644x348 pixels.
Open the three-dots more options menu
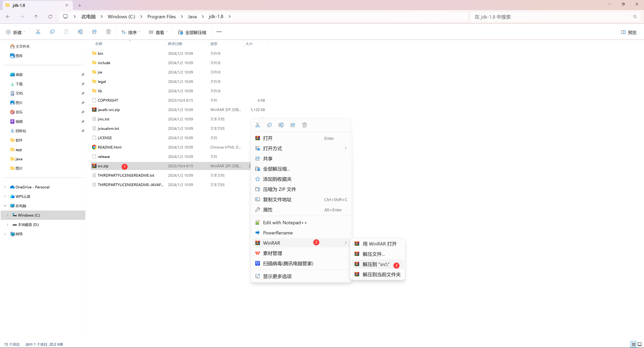click(219, 32)
